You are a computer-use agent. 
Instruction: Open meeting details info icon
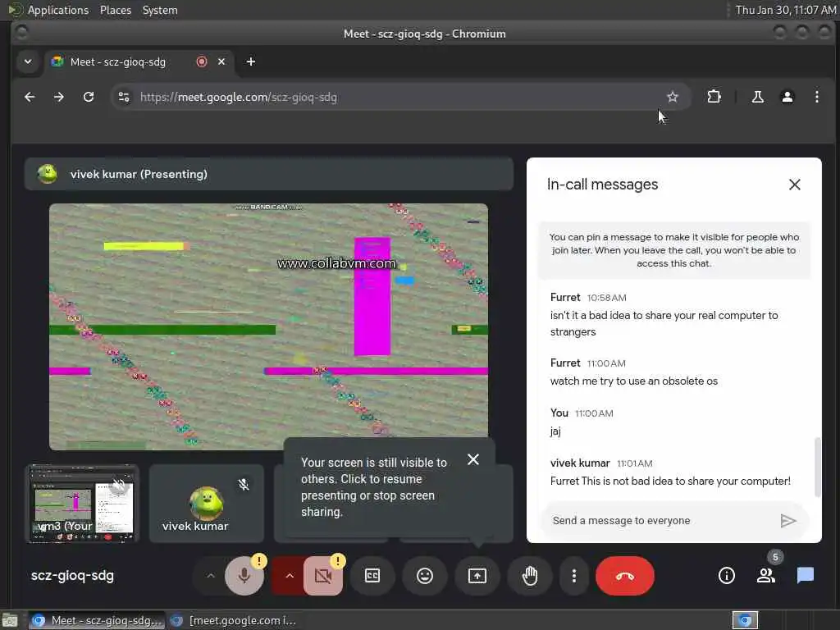click(727, 576)
